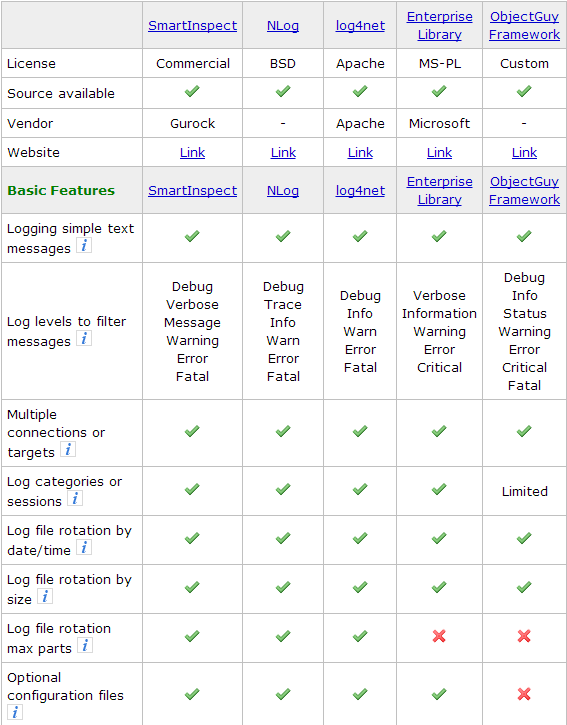Click info icon beside Logging simple text messages

pyautogui.click(x=84, y=246)
